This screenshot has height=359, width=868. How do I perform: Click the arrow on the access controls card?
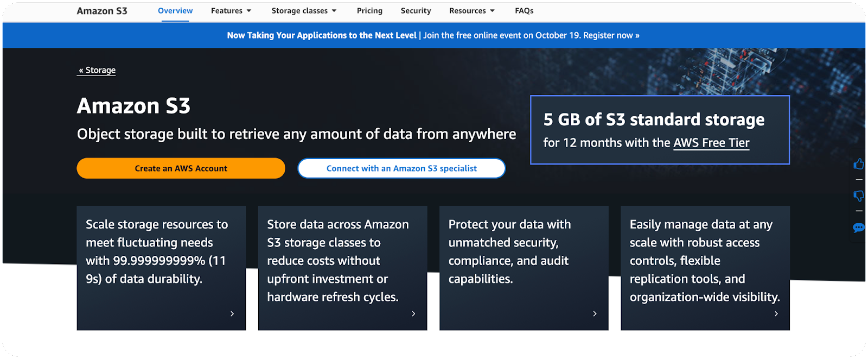(x=776, y=313)
